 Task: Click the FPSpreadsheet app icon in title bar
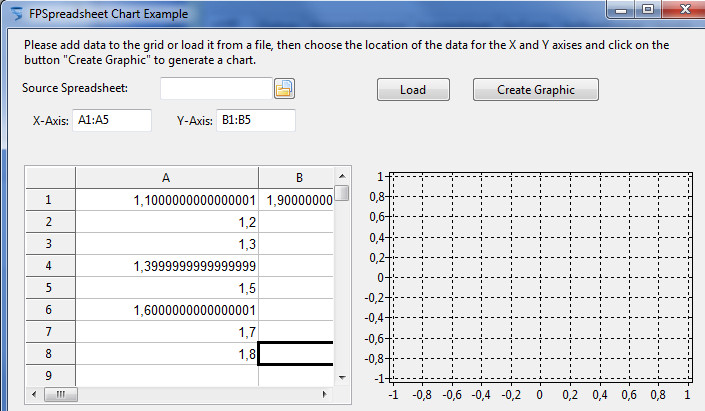pos(17,13)
